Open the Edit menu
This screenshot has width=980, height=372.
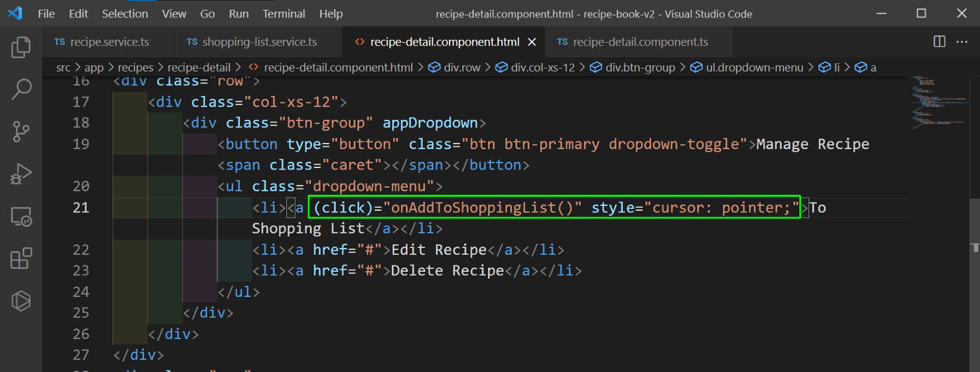[x=78, y=13]
